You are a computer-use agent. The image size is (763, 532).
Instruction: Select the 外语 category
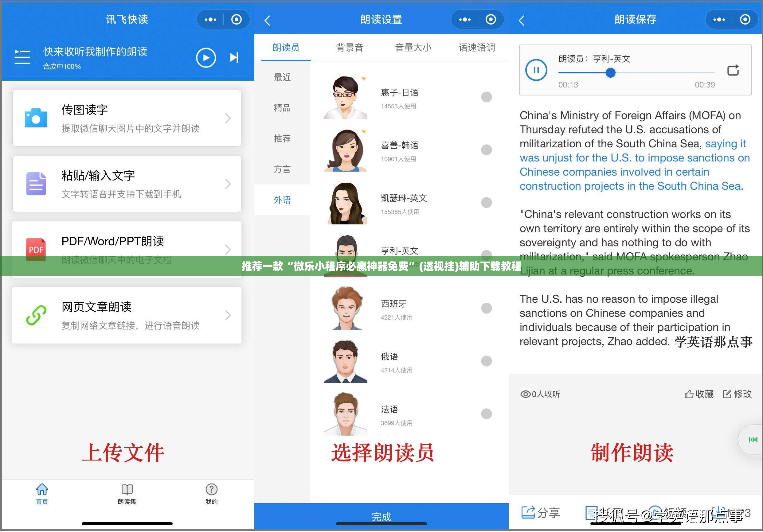coord(282,200)
